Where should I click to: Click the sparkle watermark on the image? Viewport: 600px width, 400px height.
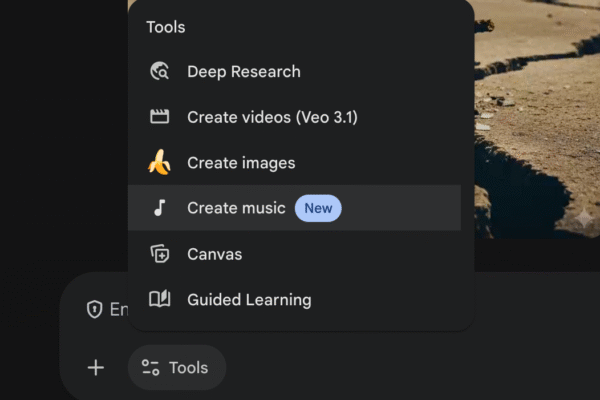click(584, 219)
